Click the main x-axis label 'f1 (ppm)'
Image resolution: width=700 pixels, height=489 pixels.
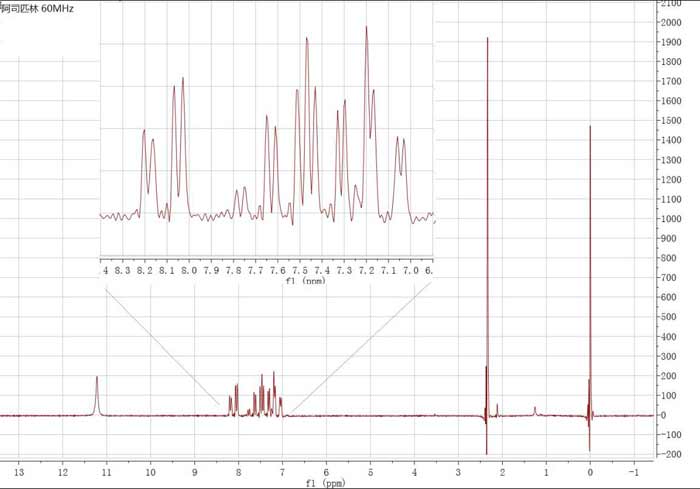tap(326, 482)
